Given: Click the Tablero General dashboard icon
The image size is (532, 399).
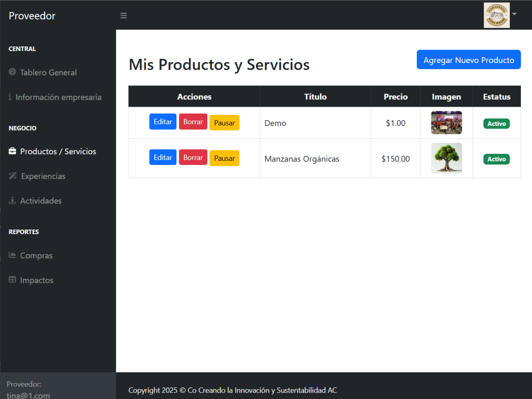Looking at the screenshot, I should [12, 72].
